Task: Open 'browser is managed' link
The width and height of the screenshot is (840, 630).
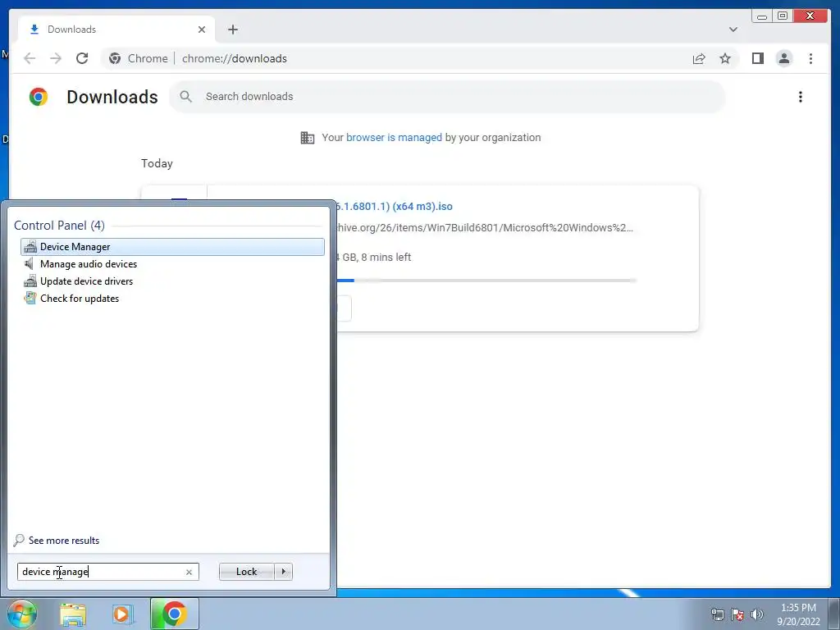Action: 394,138
